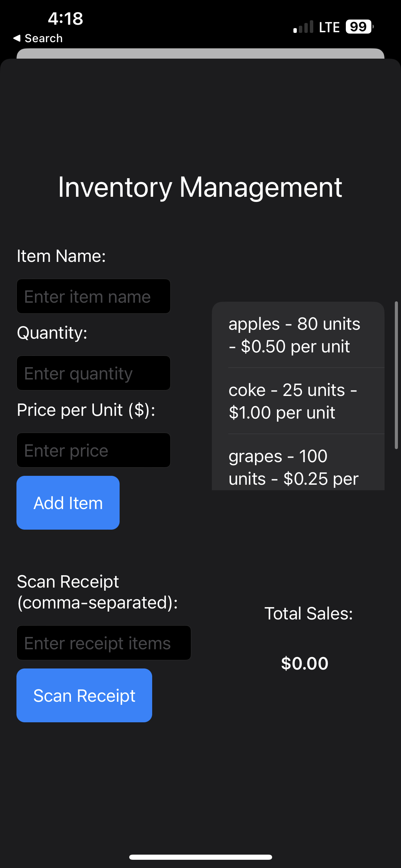This screenshot has height=868, width=401.
Task: Focus the Enter quantity field
Action: [94, 373]
